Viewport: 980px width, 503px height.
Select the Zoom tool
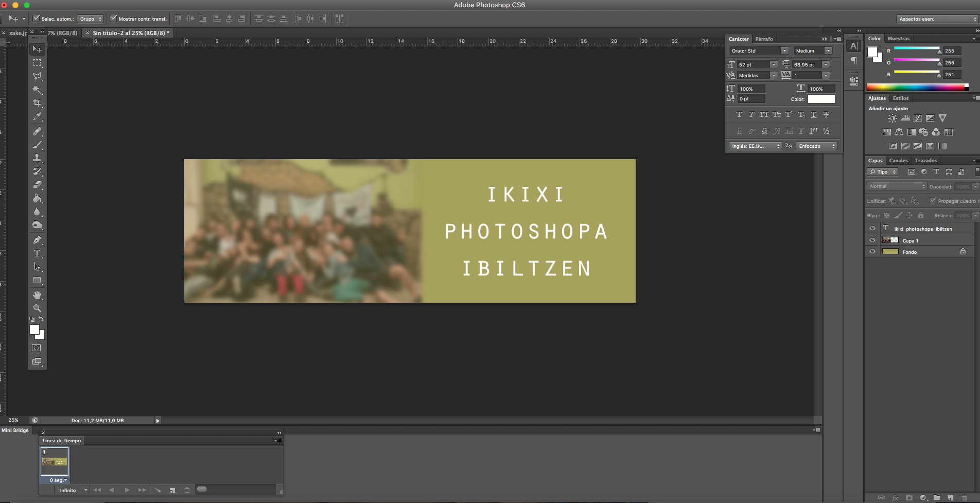37,308
